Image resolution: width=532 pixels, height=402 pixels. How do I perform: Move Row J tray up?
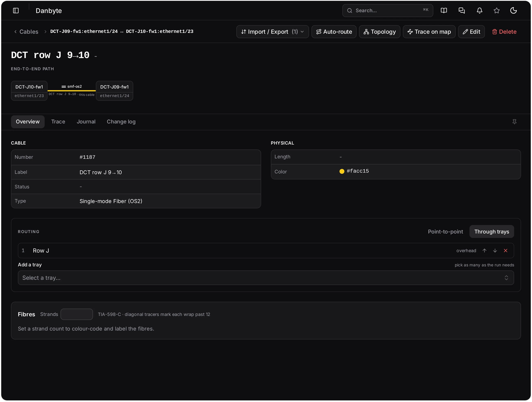484,251
